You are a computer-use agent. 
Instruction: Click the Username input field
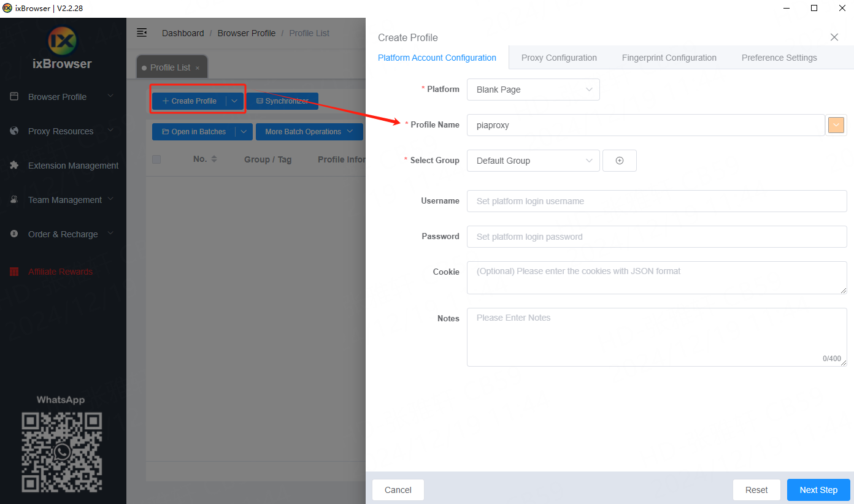[656, 201]
